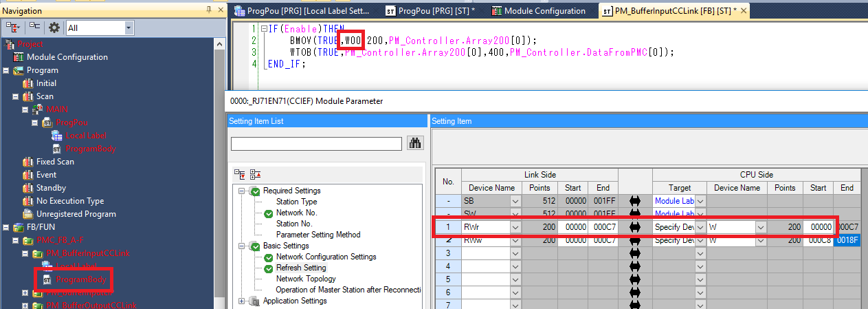This screenshot has width=868, height=309.
Task: Open the CPU Side W device dropdown in row 1
Action: pyautogui.click(x=759, y=227)
